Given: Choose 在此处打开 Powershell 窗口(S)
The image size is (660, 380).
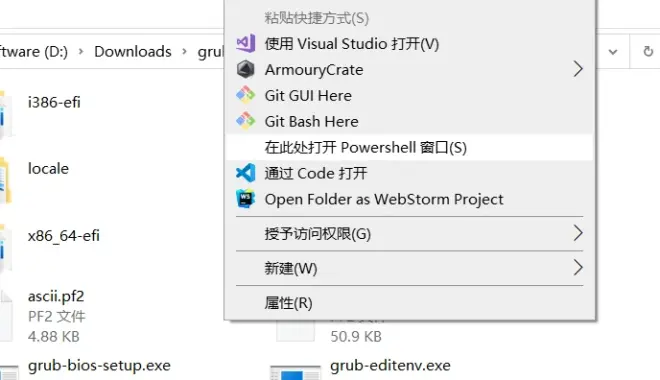Looking at the screenshot, I should point(409,147).
